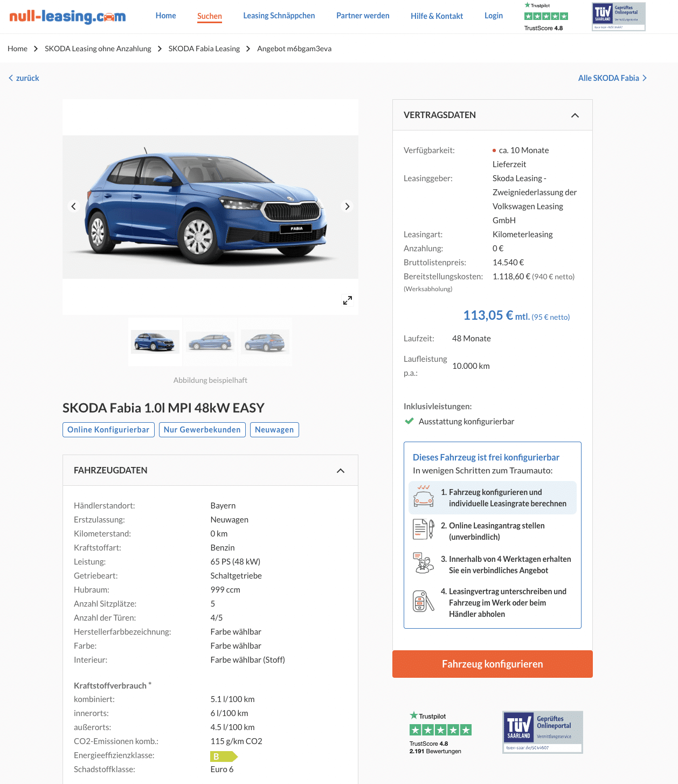The height and width of the screenshot is (784, 678).
Task: Click the Laufleistung value 10.000 km
Action: (x=471, y=366)
